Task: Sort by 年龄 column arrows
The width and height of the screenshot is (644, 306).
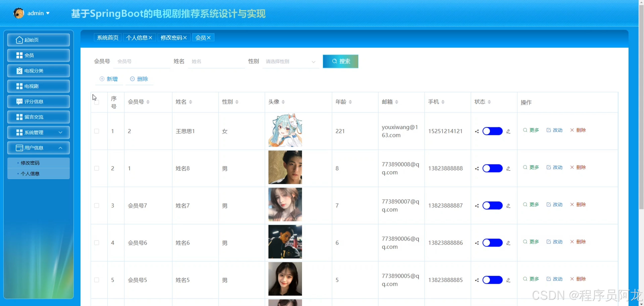Action: 350,102
